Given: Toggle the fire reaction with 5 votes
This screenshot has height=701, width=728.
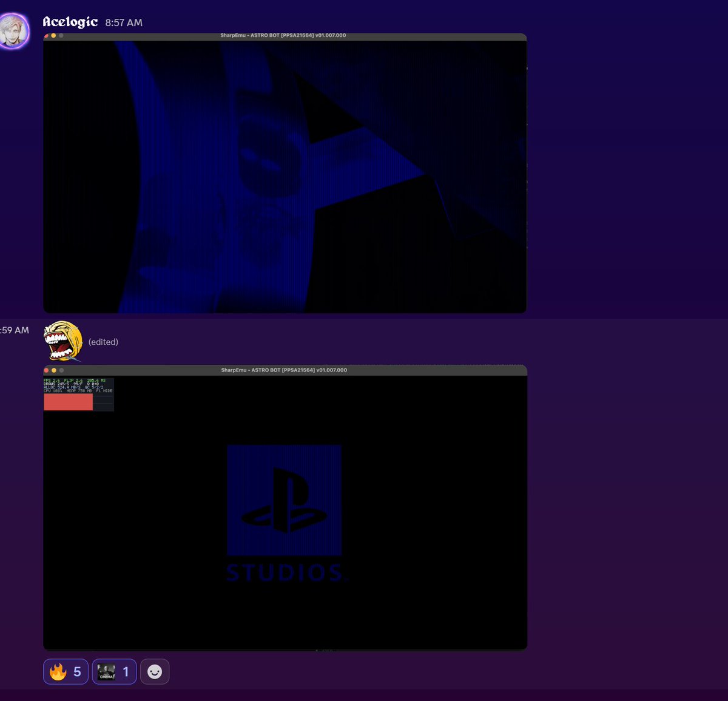Looking at the screenshot, I should (66, 671).
